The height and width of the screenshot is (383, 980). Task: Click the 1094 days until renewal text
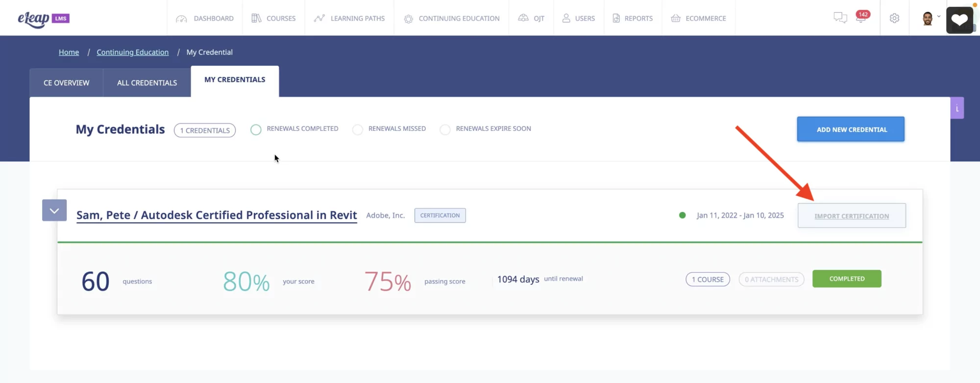(540, 279)
